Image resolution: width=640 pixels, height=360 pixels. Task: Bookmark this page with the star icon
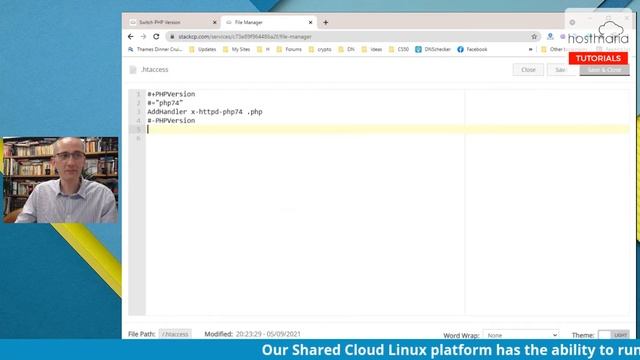click(x=534, y=37)
